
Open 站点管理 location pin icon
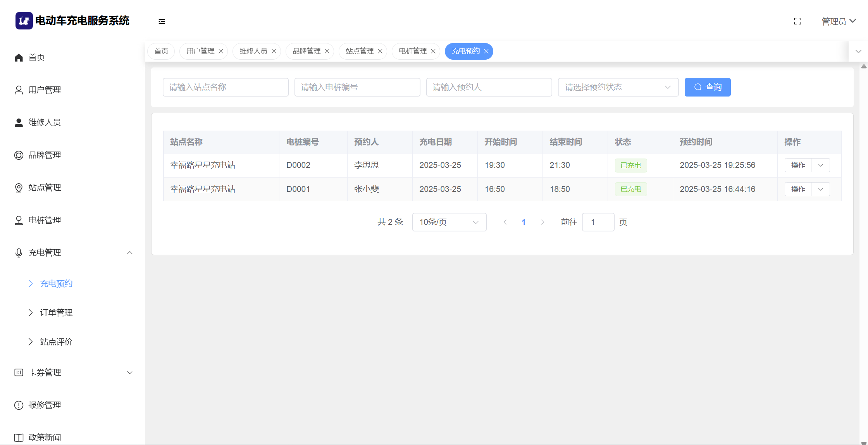[19, 188]
